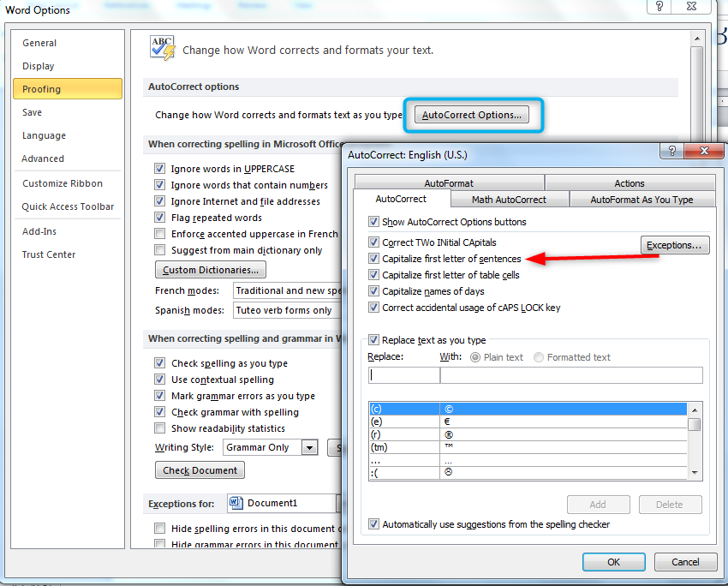Toggle Use contextual spelling checkbox

click(x=159, y=379)
